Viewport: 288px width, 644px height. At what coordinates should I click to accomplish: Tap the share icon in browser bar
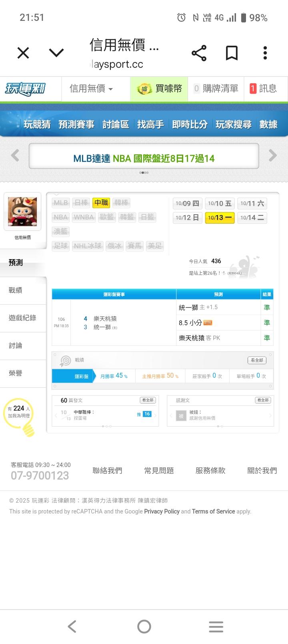(199, 53)
